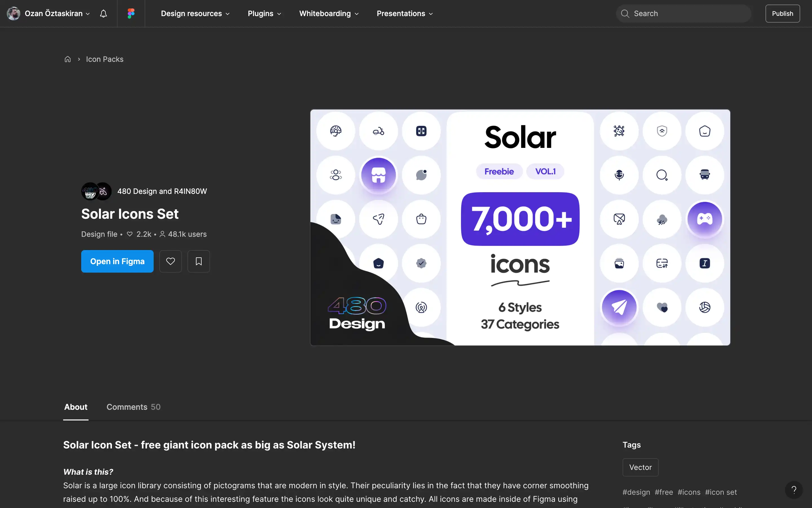Open the #design hashtag link
Image resolution: width=812 pixels, height=508 pixels.
coord(636,492)
